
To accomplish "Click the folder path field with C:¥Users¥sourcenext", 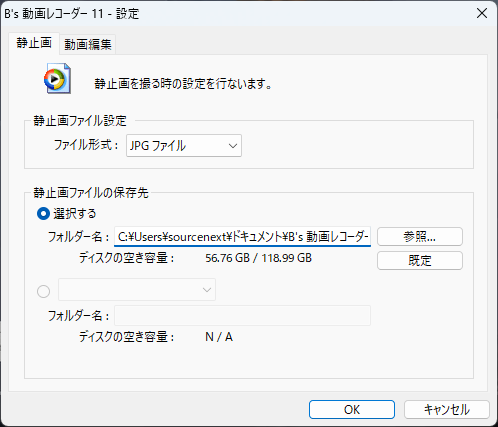I will (242, 237).
